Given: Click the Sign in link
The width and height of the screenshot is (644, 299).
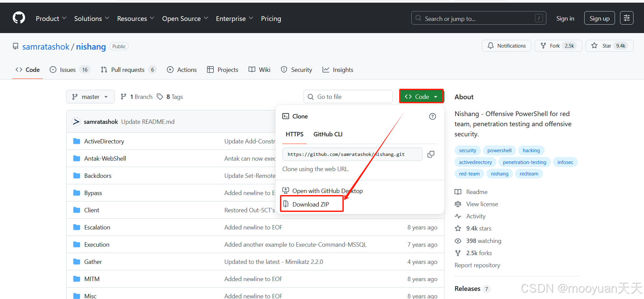Looking at the screenshot, I should click(565, 19).
